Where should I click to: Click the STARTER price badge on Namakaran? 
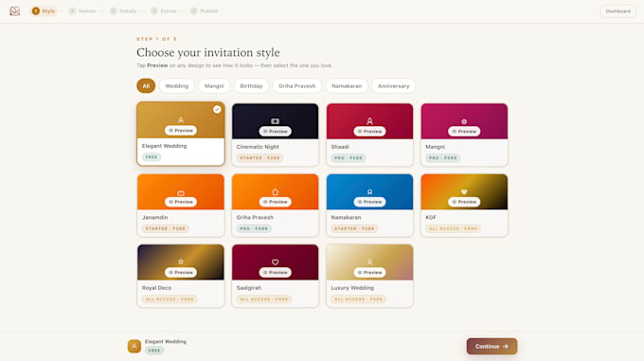[x=354, y=228]
